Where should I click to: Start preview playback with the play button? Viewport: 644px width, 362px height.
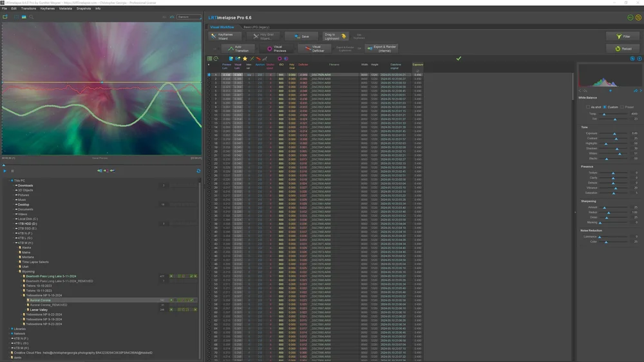(x=5, y=171)
